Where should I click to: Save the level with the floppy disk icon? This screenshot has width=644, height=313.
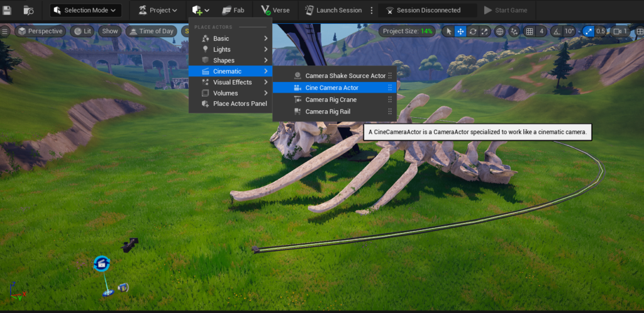tap(6, 10)
